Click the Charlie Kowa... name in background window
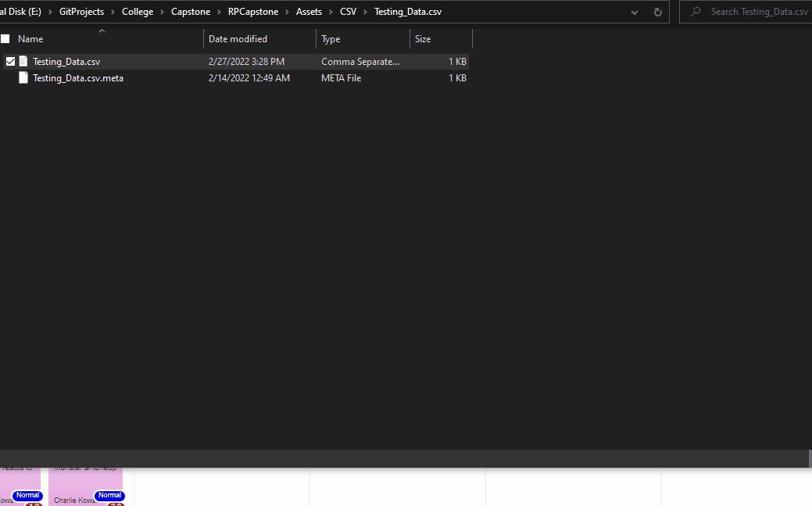Image resolution: width=812 pixels, height=506 pixels. pyautogui.click(x=75, y=501)
